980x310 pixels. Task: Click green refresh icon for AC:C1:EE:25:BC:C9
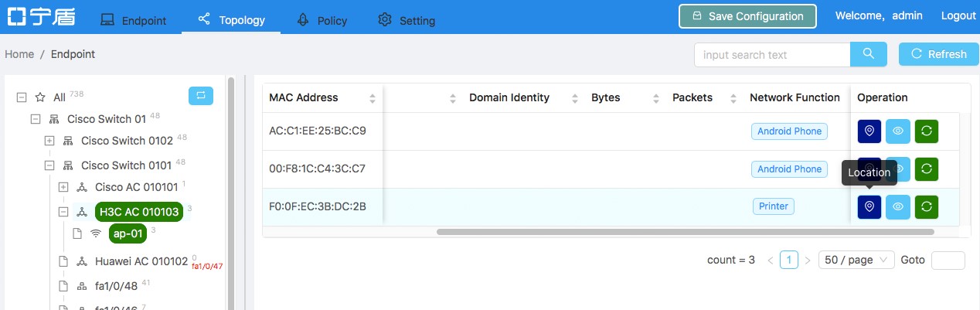point(927,131)
